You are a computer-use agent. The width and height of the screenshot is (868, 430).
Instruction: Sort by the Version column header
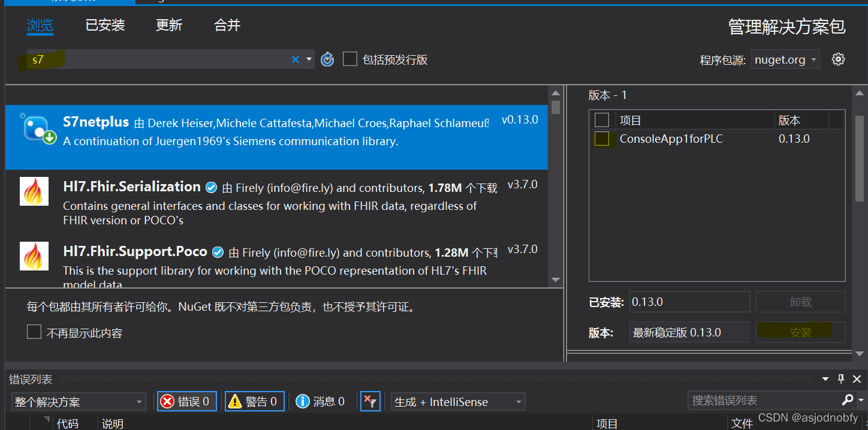[801, 120]
